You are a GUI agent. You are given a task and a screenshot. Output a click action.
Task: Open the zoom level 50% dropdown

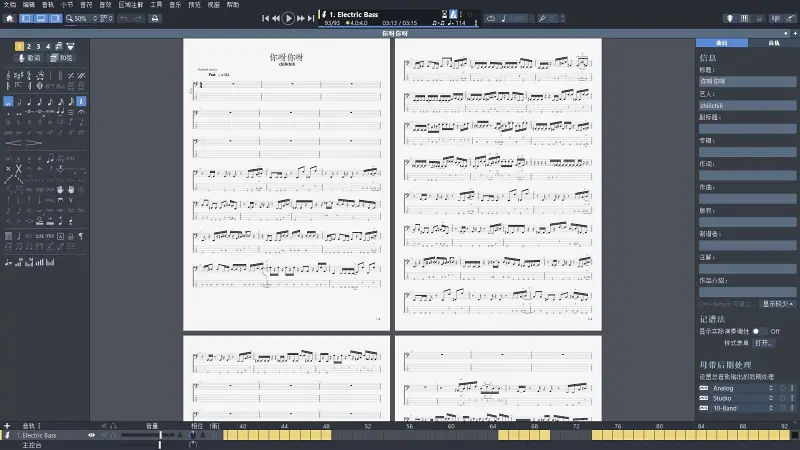tap(81, 18)
